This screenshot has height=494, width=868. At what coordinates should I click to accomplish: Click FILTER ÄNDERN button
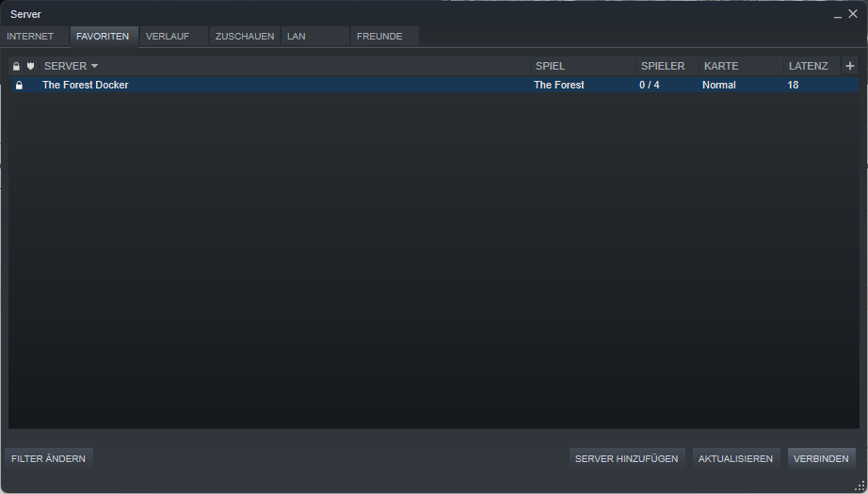[49, 458]
